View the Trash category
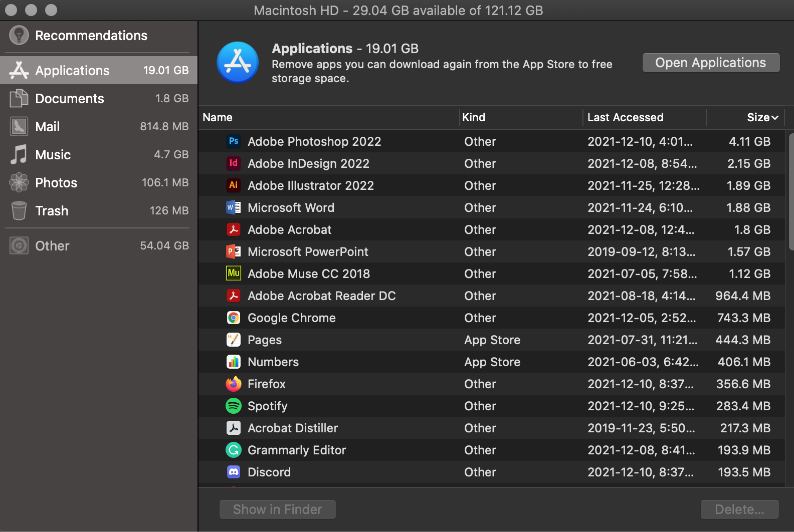Screen dimensions: 794x532 tap(99, 211)
